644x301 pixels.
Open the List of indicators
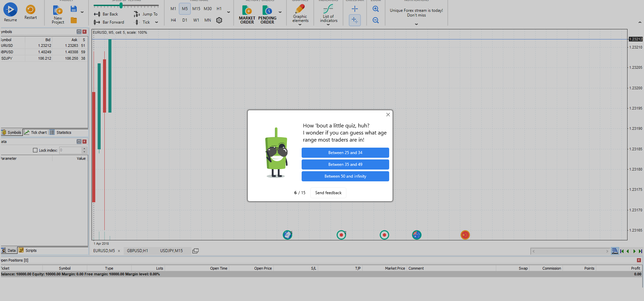[329, 9]
